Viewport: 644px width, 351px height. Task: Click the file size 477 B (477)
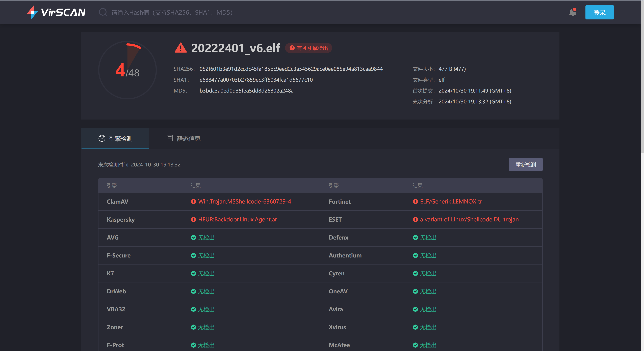coord(452,69)
